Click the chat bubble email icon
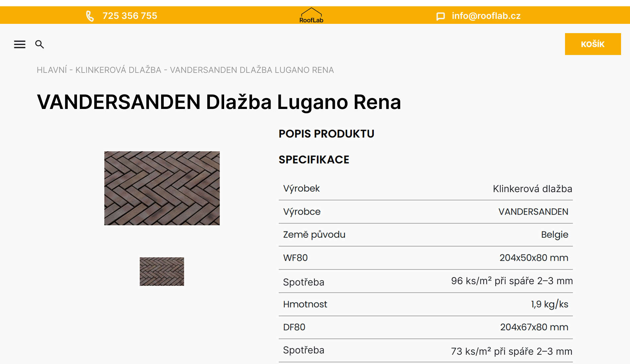630x364 pixels. tap(440, 16)
